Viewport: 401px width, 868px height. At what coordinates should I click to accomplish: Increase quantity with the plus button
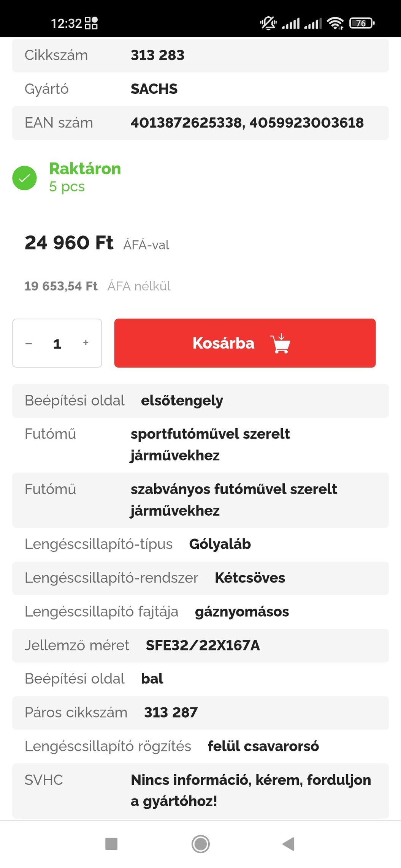click(x=86, y=343)
